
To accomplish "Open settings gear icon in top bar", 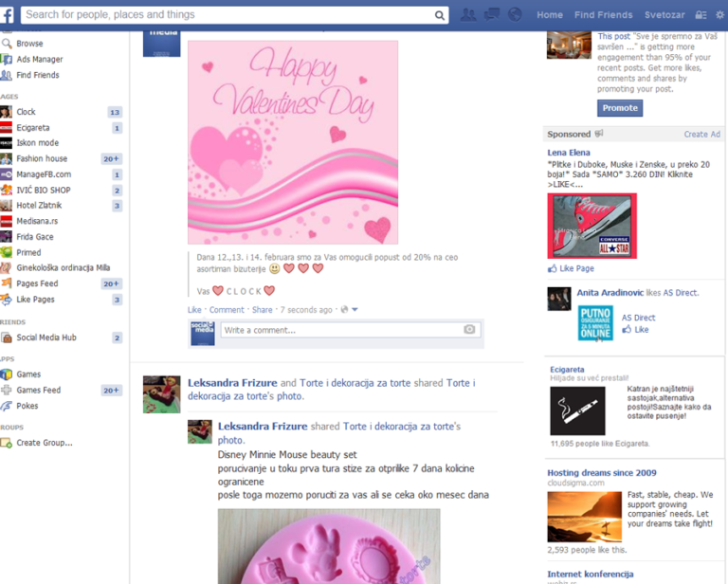I will pyautogui.click(x=720, y=15).
